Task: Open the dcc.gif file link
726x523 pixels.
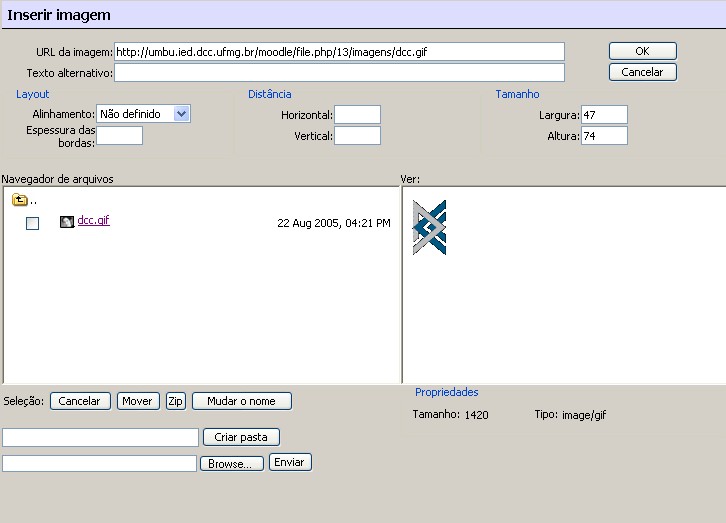Action: click(x=93, y=221)
